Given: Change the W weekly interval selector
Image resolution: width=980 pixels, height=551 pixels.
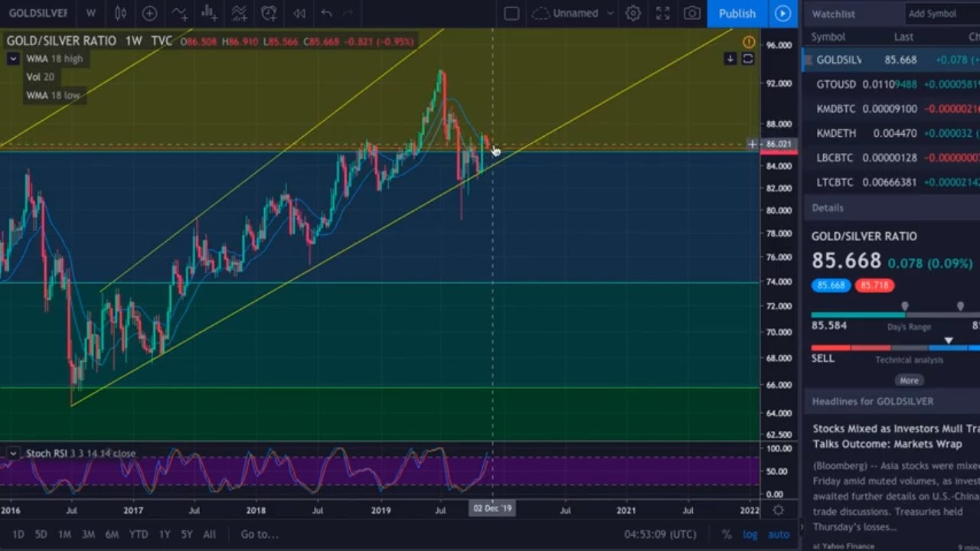Looking at the screenshot, I should click(x=91, y=13).
